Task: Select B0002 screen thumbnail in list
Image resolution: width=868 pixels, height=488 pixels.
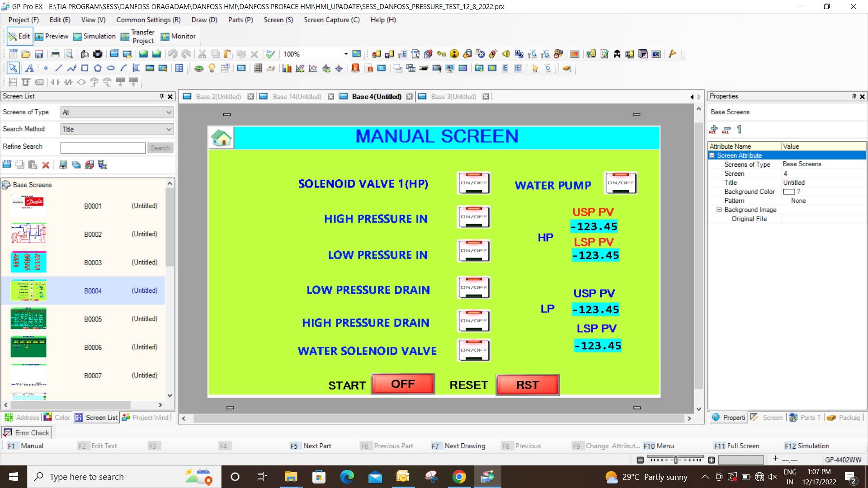Action: (x=28, y=234)
